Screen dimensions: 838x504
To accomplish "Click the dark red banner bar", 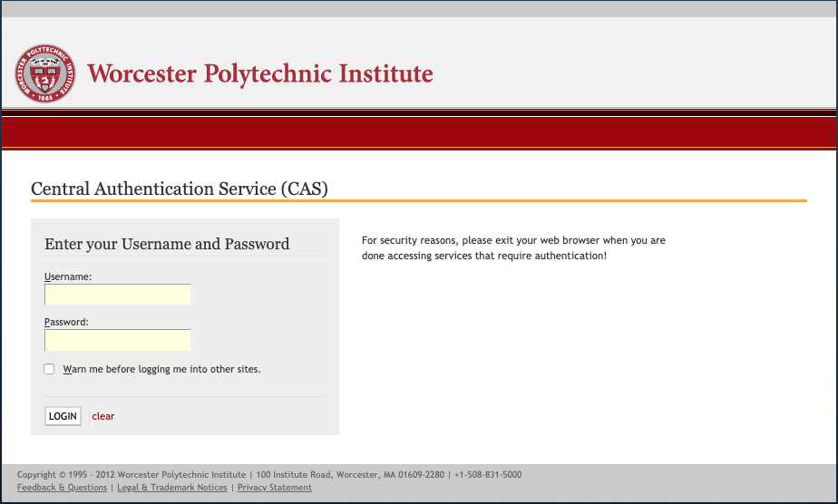I will (x=419, y=131).
